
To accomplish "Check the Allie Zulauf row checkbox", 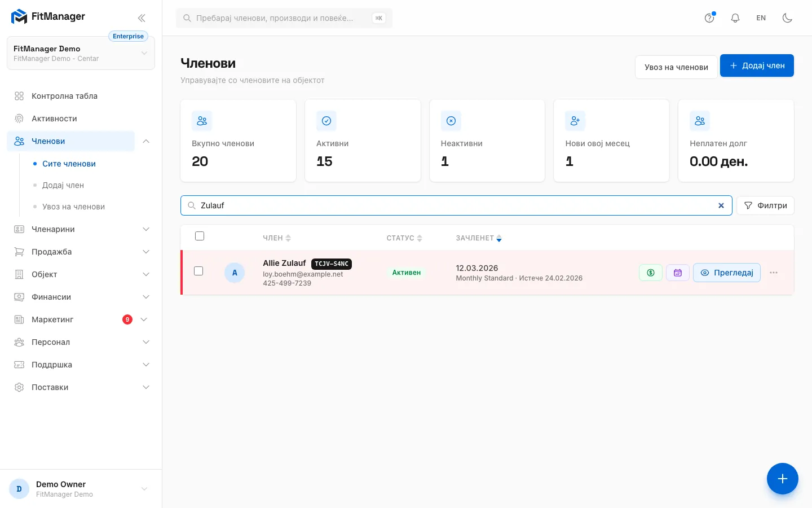I will (x=198, y=271).
